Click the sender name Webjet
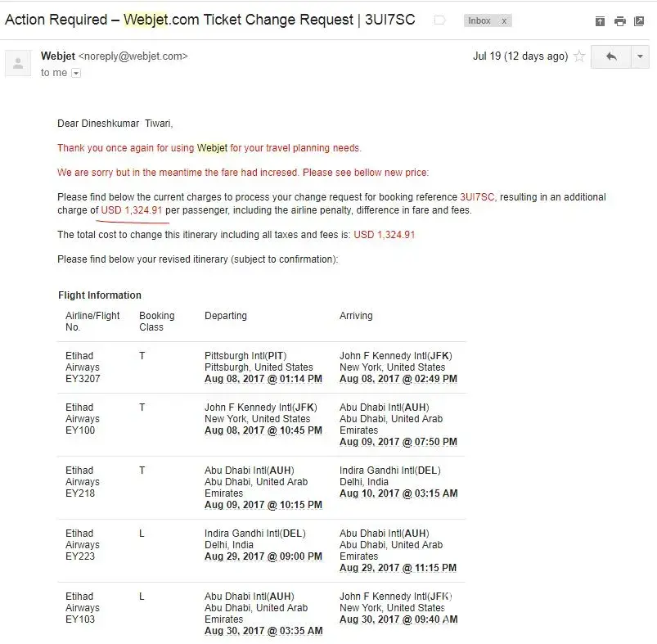The image size is (657, 644). (58, 56)
